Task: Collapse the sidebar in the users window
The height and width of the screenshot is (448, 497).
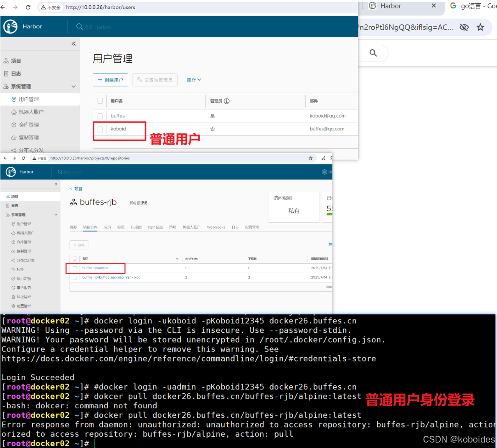Action: (74, 44)
